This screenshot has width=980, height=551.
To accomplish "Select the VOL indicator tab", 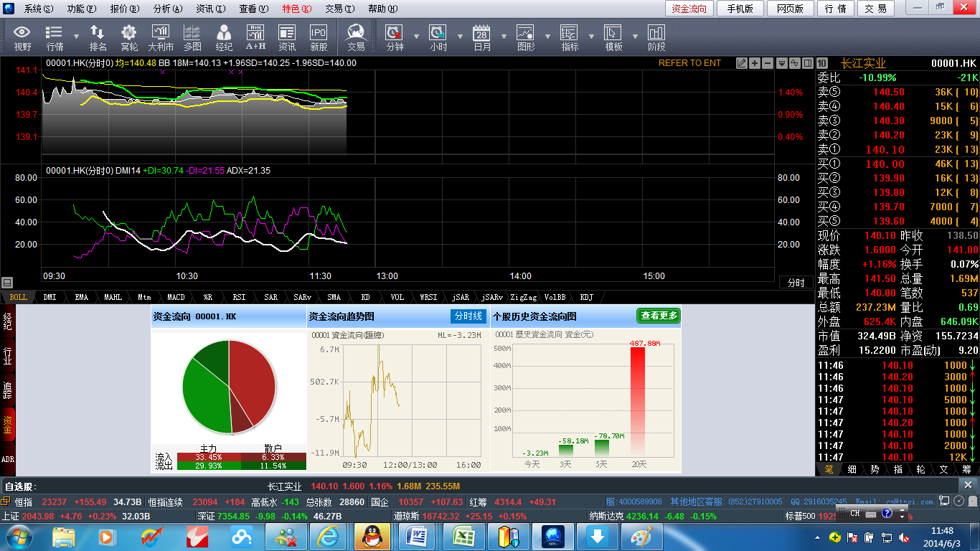I will pyautogui.click(x=397, y=297).
